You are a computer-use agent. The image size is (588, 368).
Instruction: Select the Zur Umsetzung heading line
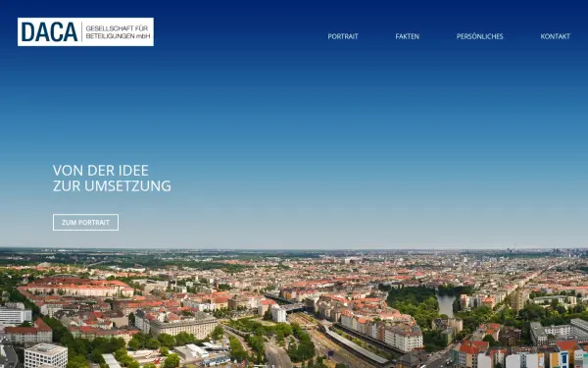[112, 185]
